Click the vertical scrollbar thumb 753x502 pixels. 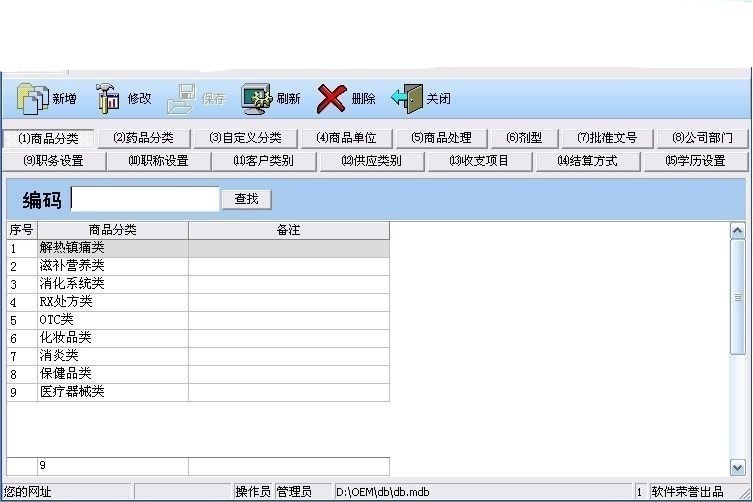click(x=738, y=297)
